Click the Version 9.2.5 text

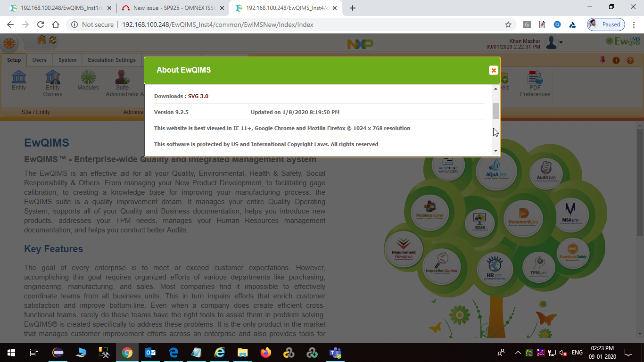(171, 112)
